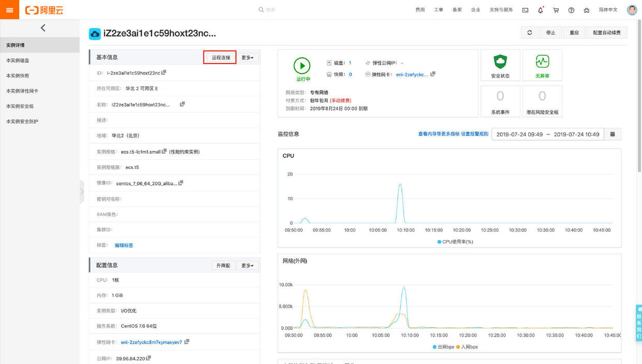The width and height of the screenshot is (642, 364).
Task: Open the shopping cart icon
Action: (556, 10)
